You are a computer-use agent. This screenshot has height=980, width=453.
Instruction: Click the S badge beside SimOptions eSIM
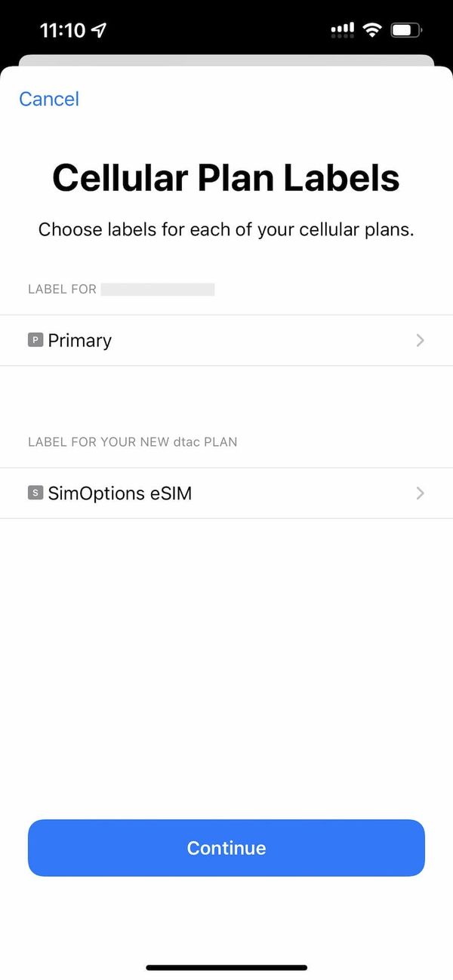click(x=35, y=493)
